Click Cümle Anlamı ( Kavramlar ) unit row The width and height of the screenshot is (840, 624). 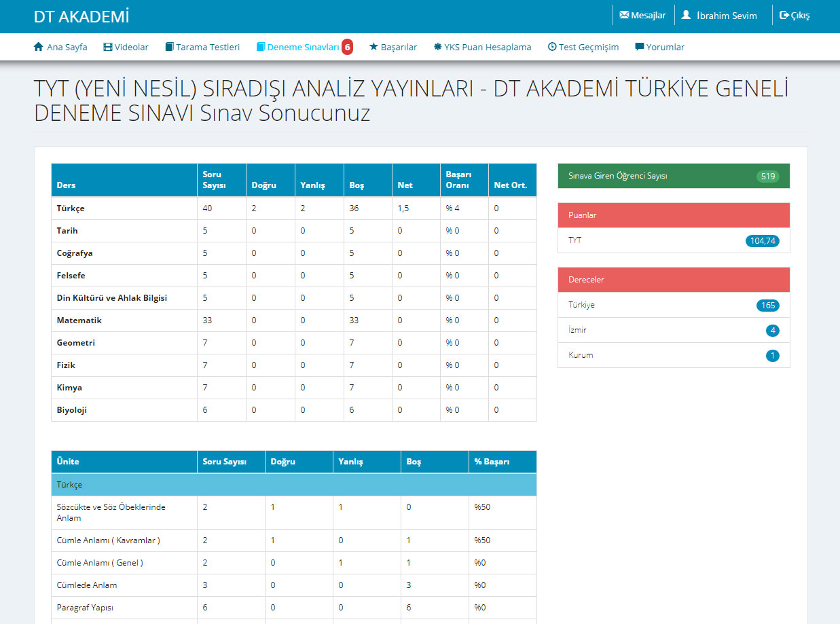click(x=294, y=540)
